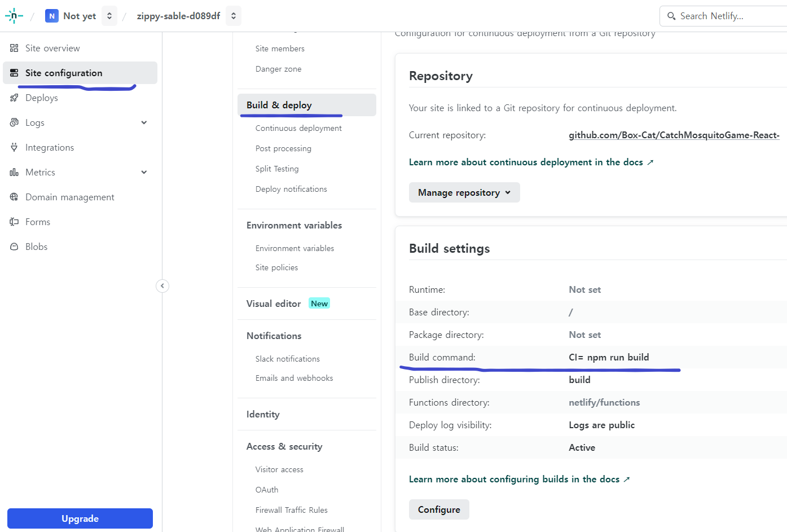Click the Domain management globe icon
The image size is (787, 532).
point(14,197)
